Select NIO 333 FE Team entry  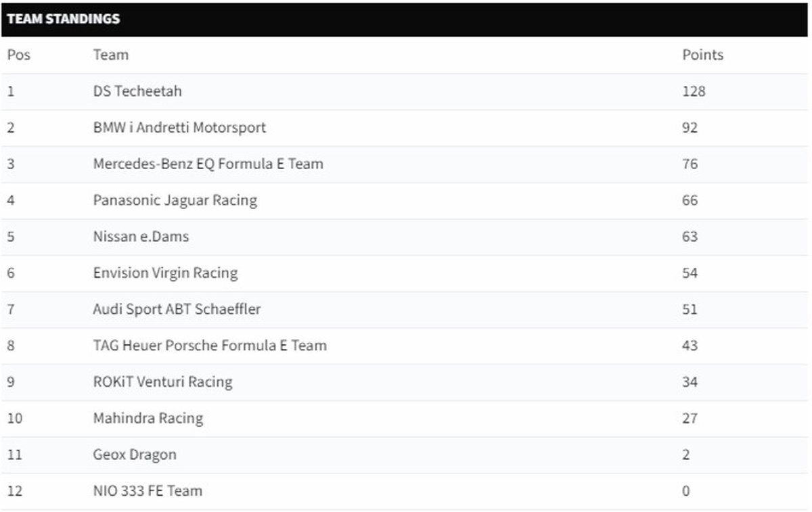coord(148,492)
